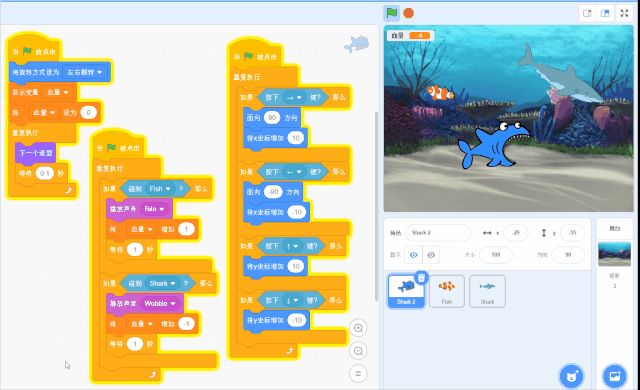The image size is (640, 390).
Task: Switch to small stage layout
Action: (587, 13)
